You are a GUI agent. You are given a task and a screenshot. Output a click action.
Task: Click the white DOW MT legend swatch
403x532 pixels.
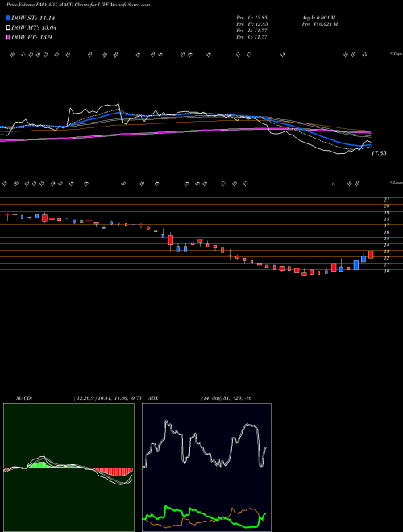click(9, 28)
